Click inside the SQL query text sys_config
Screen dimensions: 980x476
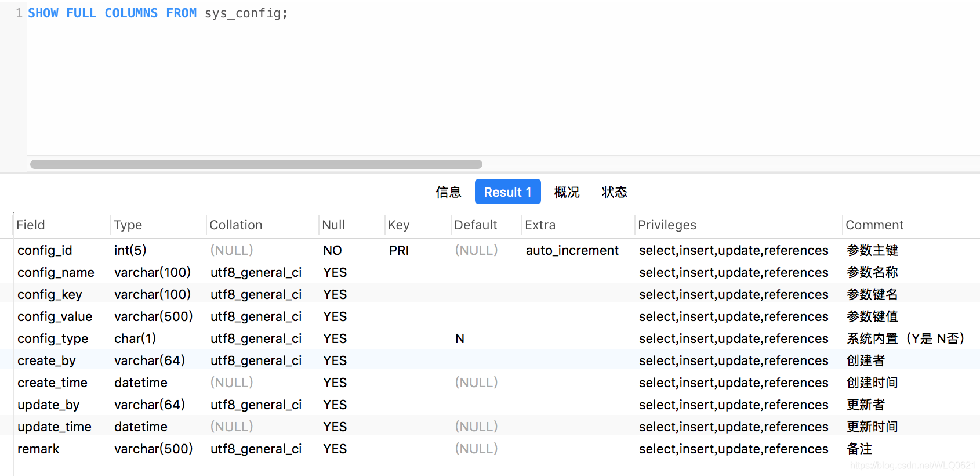tap(243, 13)
